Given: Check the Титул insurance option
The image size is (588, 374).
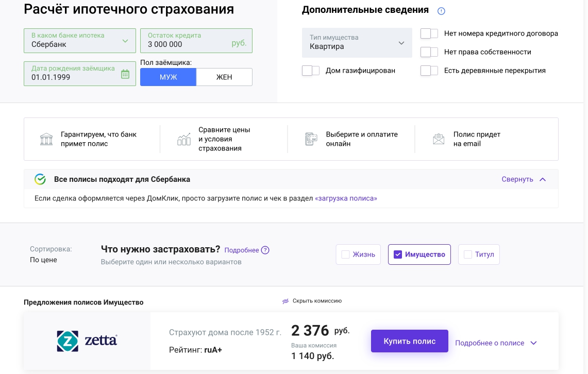Looking at the screenshot, I should point(479,254).
